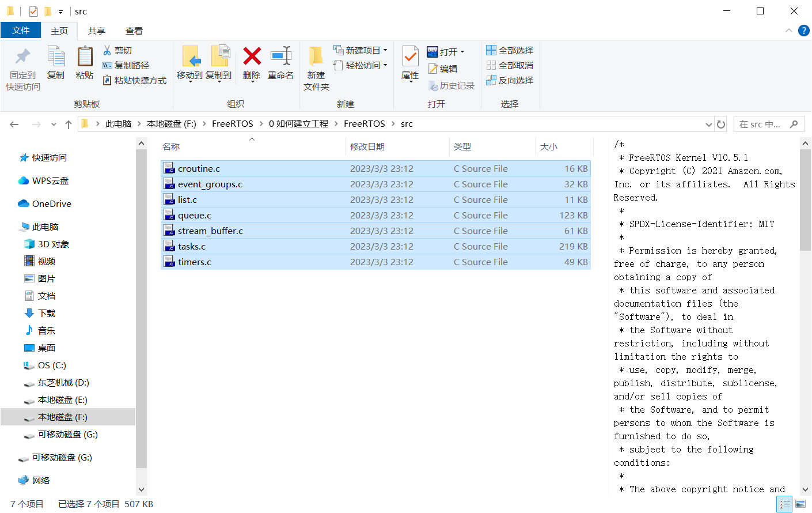Select the tasks.c file

(375, 247)
